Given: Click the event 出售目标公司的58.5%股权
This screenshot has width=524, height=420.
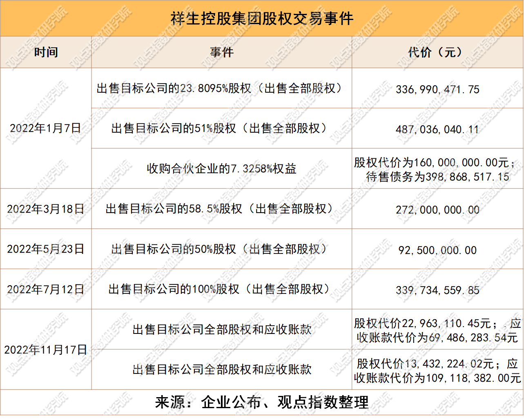Looking at the screenshot, I should (222, 209).
